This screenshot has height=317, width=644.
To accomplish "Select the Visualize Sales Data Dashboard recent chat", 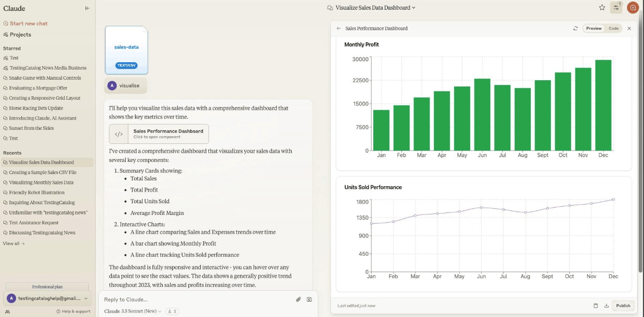I will (47, 162).
